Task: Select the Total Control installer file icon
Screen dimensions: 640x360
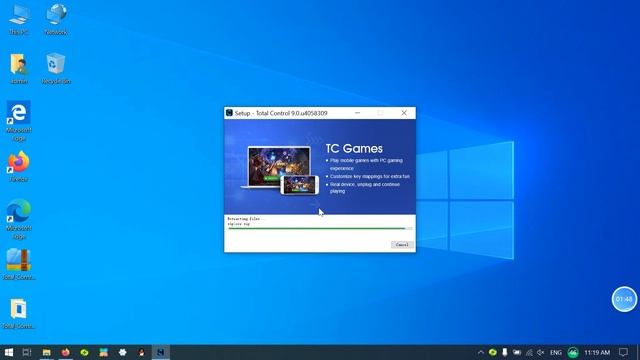Action: click(19, 313)
